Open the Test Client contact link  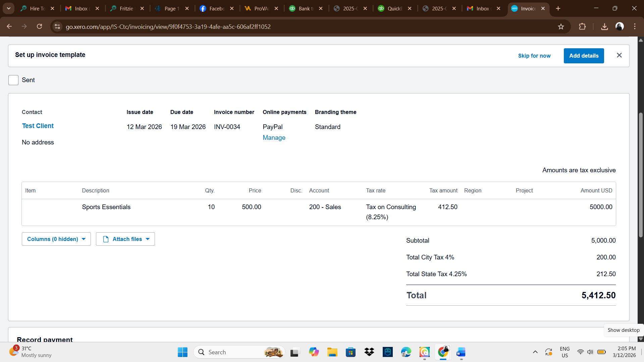coord(38,126)
